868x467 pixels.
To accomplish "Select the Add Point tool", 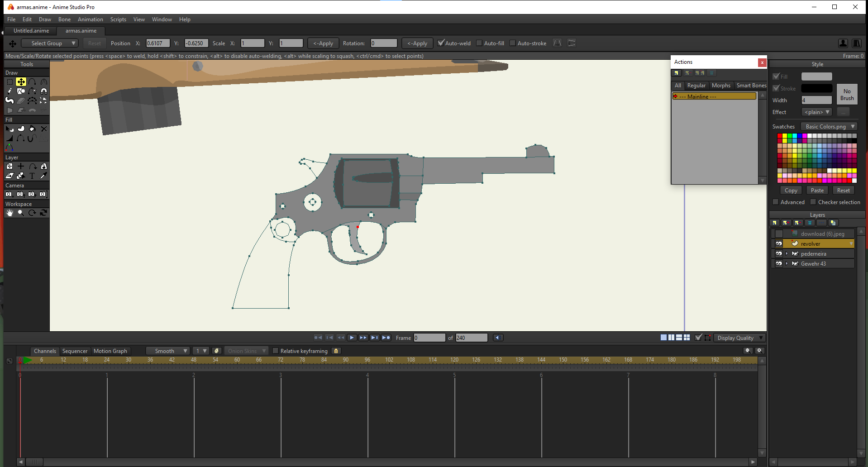I will [x=33, y=82].
